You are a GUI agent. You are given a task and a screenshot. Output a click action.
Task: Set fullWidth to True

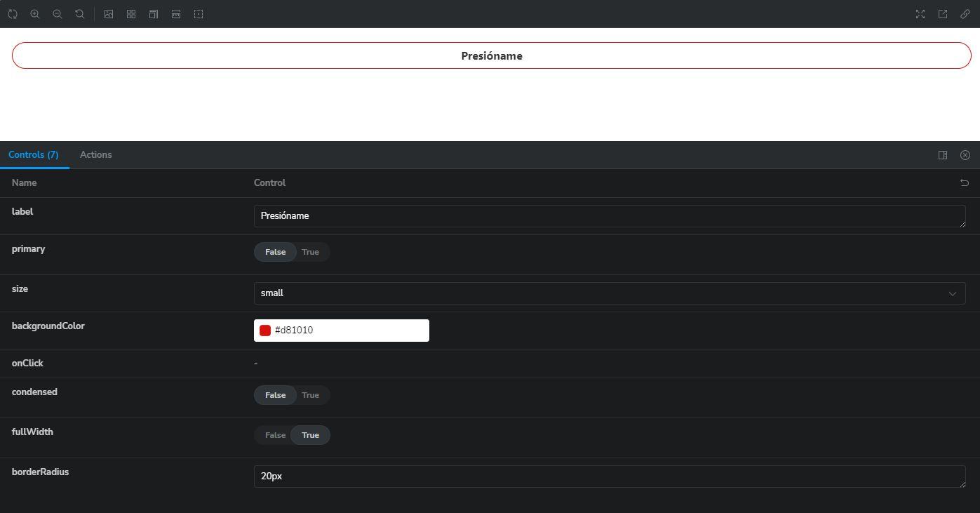[310, 435]
